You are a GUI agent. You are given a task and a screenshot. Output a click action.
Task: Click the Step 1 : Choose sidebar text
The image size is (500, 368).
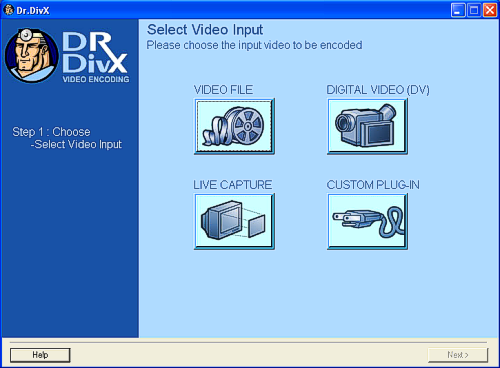[x=51, y=132]
